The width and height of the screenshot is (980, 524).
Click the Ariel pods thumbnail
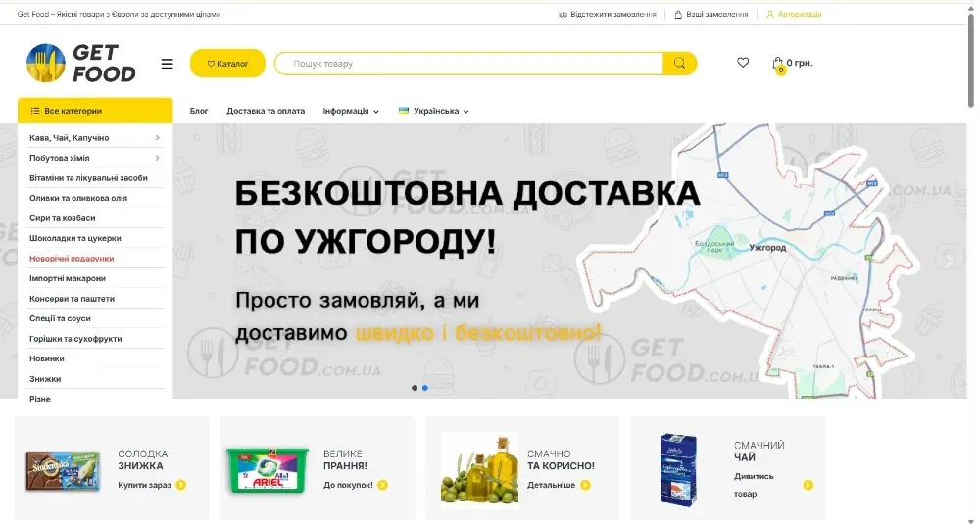click(268, 470)
